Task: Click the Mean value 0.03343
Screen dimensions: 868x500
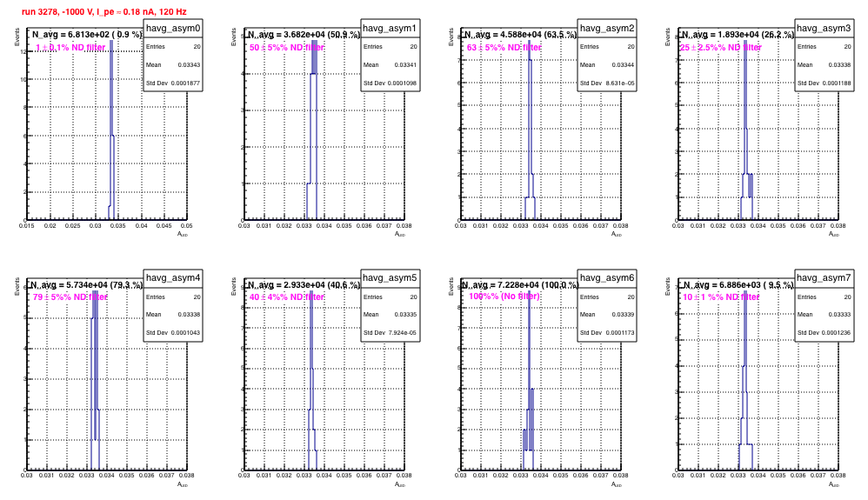Action: point(189,65)
